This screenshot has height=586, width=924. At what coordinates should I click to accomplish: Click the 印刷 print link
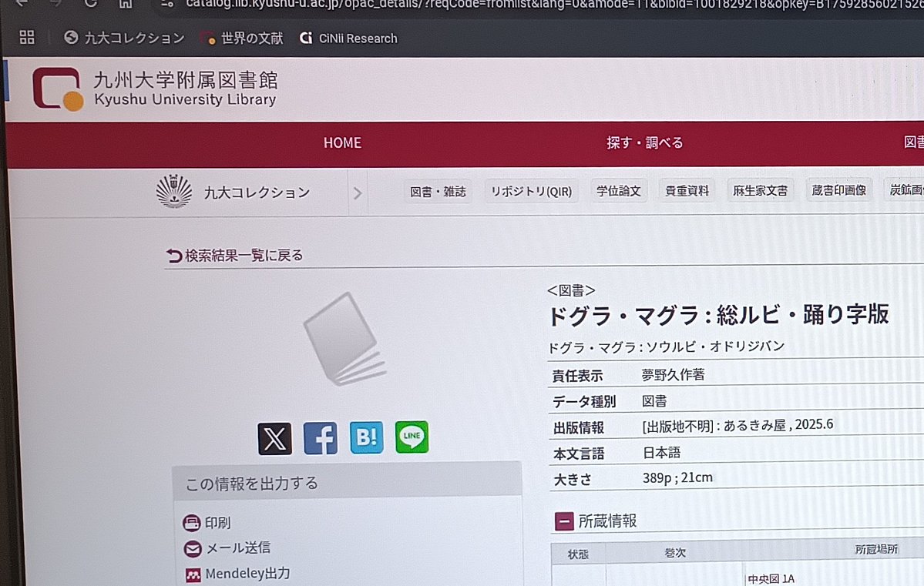217,522
